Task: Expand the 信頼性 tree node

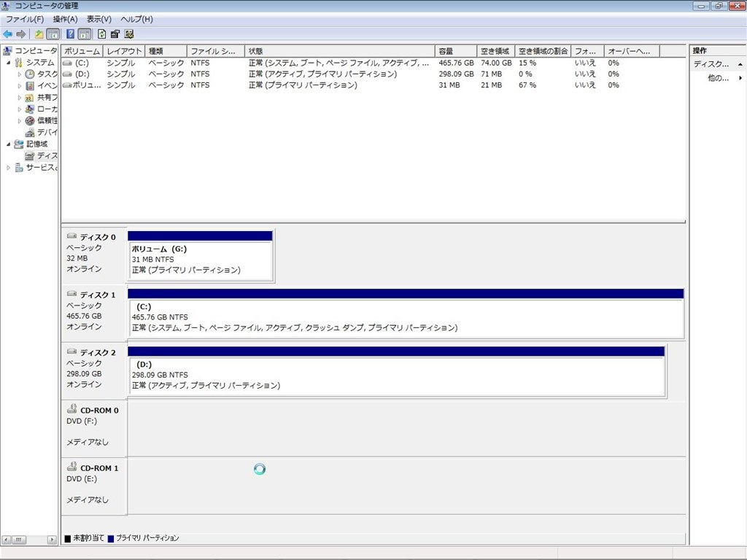Action: (x=20, y=121)
